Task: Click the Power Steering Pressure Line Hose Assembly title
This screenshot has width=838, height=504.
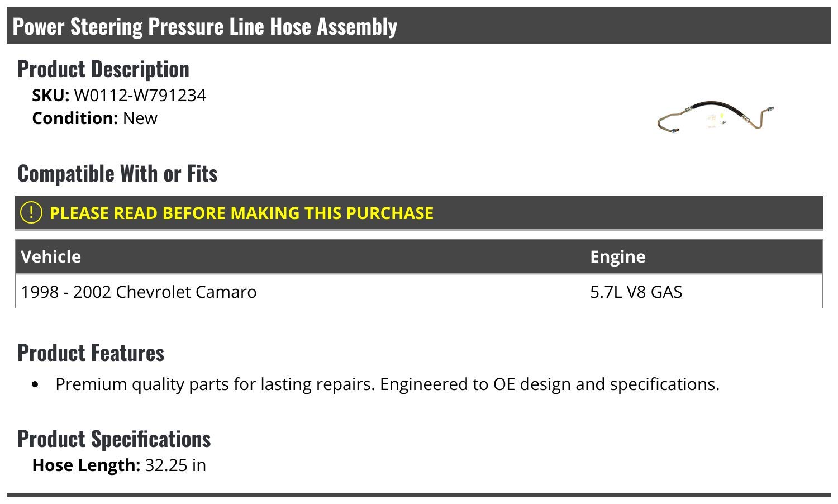Action: point(204,26)
